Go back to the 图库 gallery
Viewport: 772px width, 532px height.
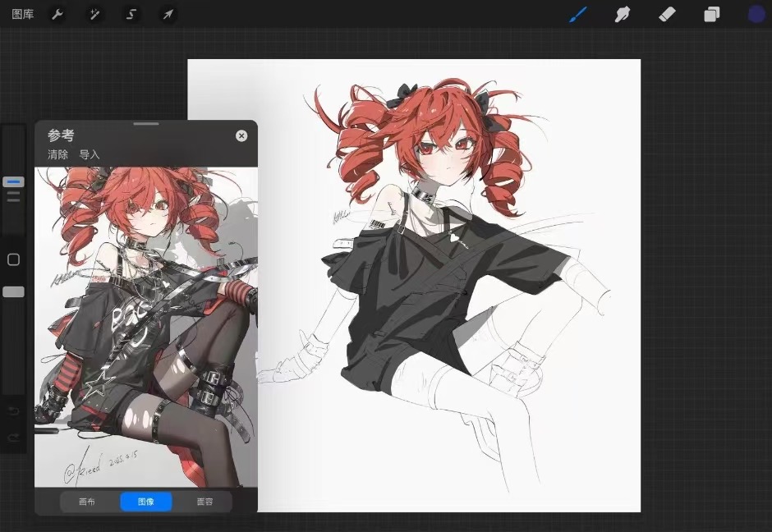(x=23, y=14)
